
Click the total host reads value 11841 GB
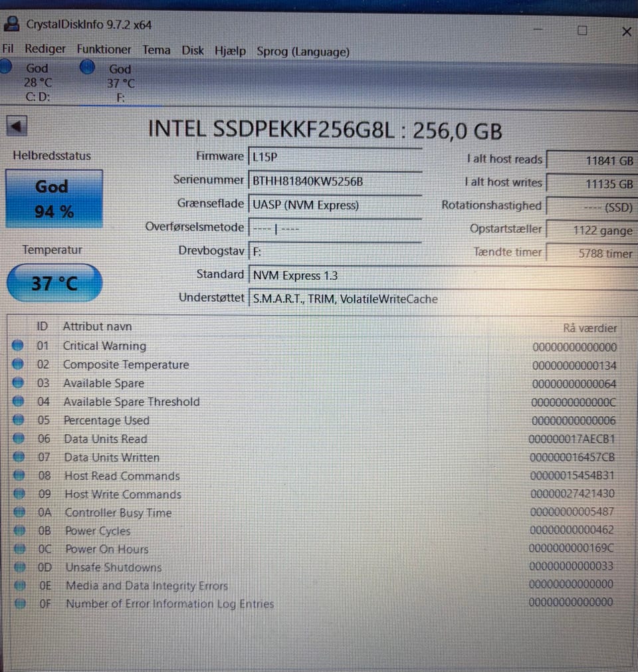[x=592, y=161]
